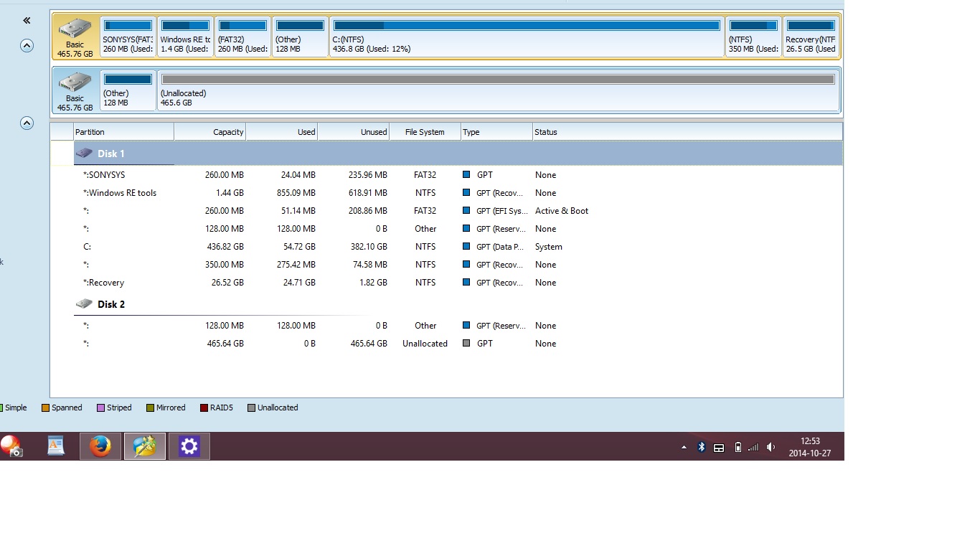Click the gray Unallocated bar in the Disk 2 map
The width and height of the screenshot is (980, 551).
498,79
